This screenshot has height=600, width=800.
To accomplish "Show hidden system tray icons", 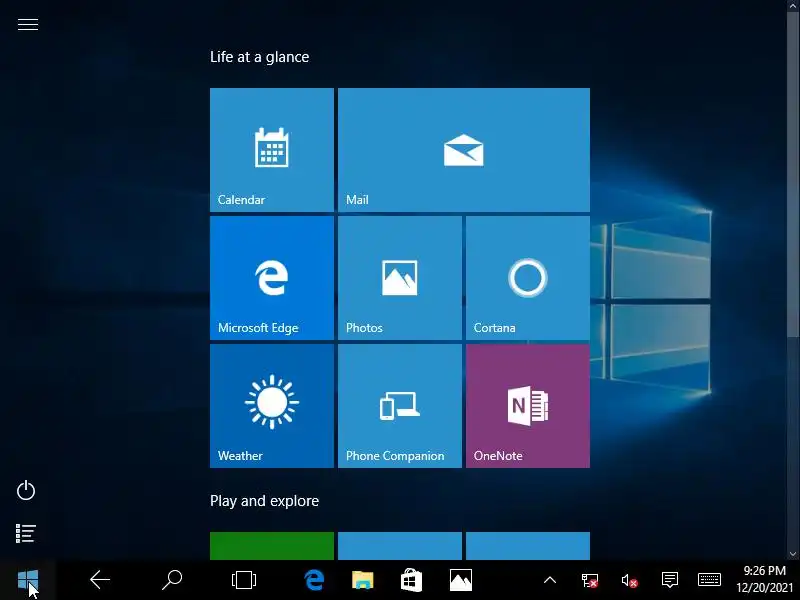I will point(550,580).
